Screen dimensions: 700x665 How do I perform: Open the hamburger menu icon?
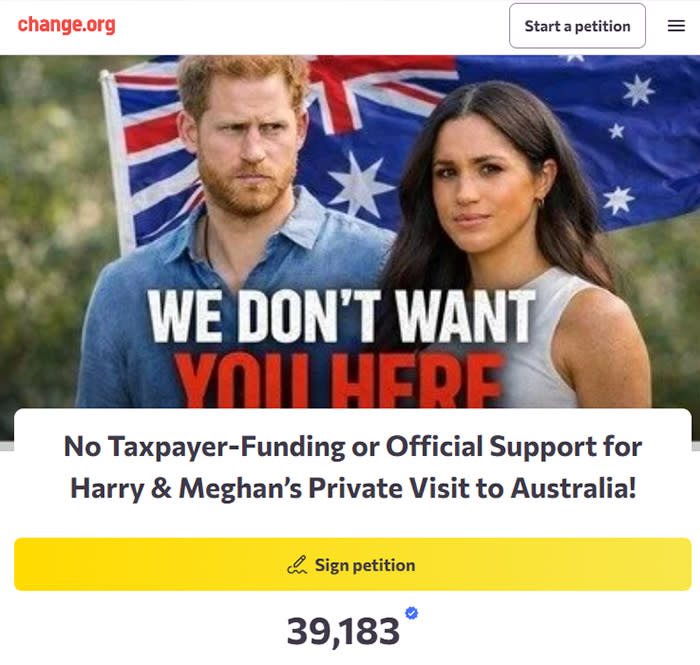[676, 26]
